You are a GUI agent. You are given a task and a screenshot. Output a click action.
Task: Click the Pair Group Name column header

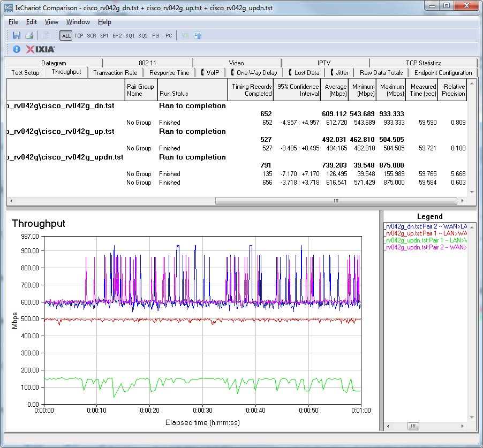click(141, 90)
